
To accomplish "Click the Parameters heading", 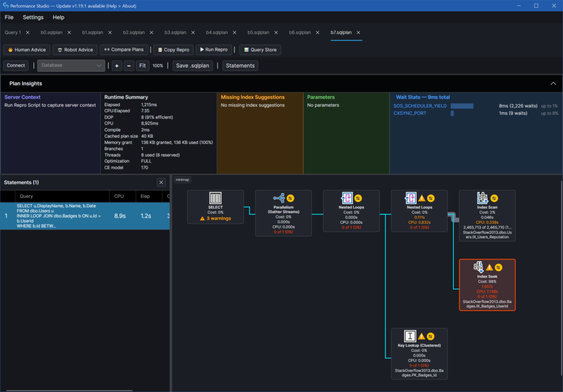I will tap(321, 97).
